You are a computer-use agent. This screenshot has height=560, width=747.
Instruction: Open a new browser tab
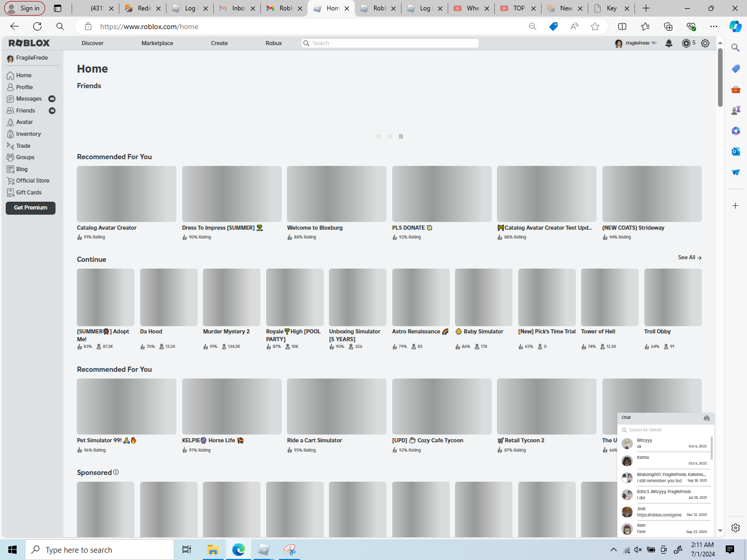pos(646,8)
